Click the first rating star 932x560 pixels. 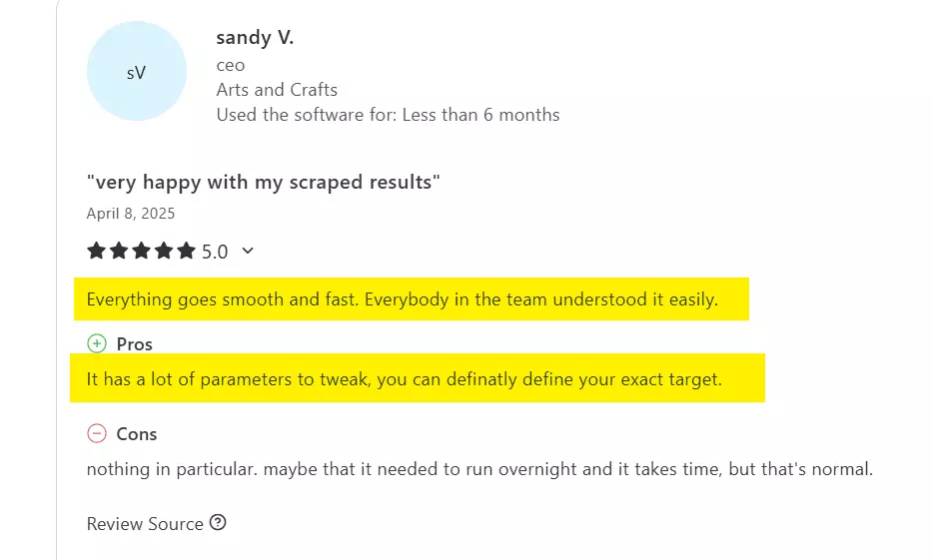pyautogui.click(x=96, y=251)
